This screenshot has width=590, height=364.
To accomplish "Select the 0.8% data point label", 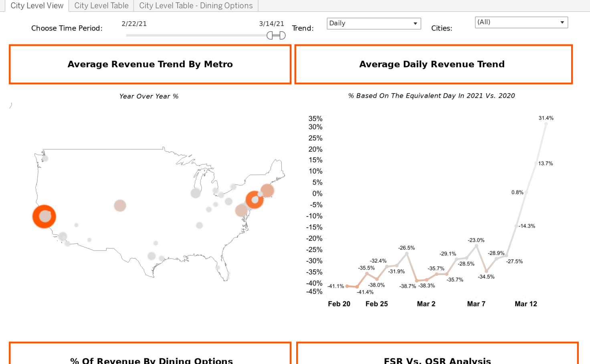I will [x=517, y=192].
